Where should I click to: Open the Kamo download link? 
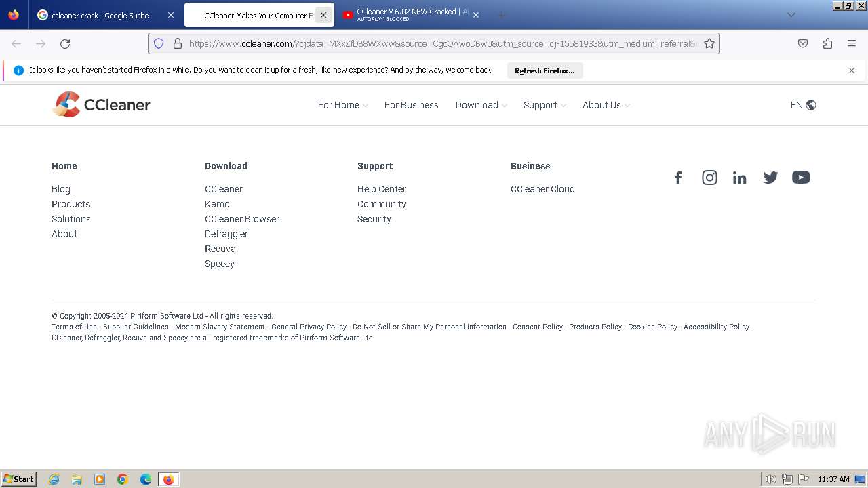[217, 204]
